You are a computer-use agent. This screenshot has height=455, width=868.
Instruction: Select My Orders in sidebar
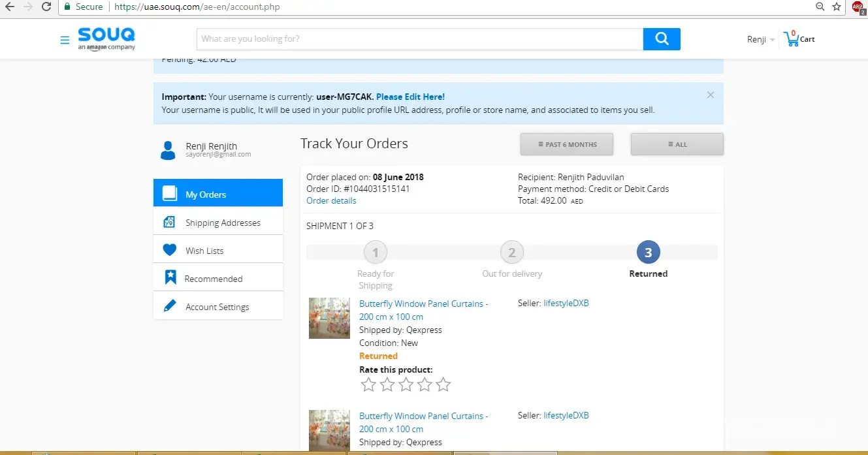coord(218,193)
